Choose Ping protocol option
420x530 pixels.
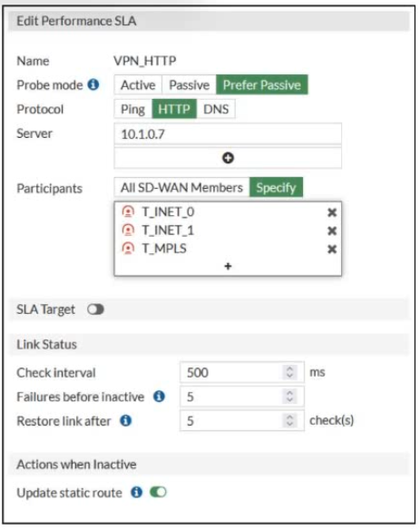(x=133, y=109)
